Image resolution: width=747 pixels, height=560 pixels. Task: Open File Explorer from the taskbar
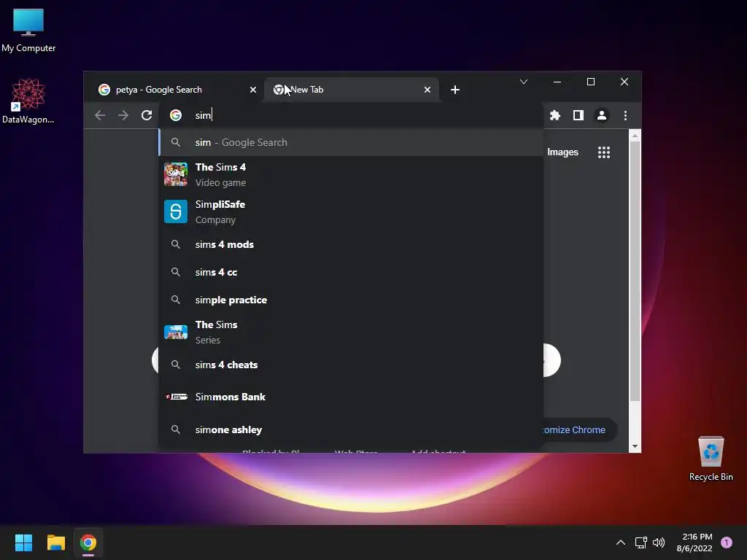[x=55, y=542]
